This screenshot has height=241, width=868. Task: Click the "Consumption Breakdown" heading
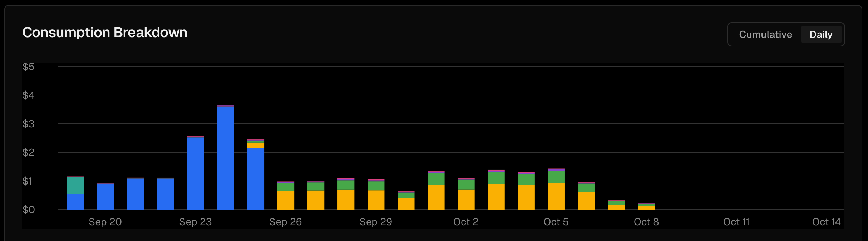point(105,33)
